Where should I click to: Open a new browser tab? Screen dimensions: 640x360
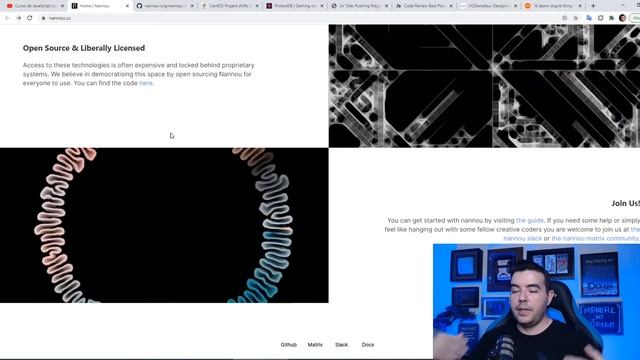(x=593, y=6)
